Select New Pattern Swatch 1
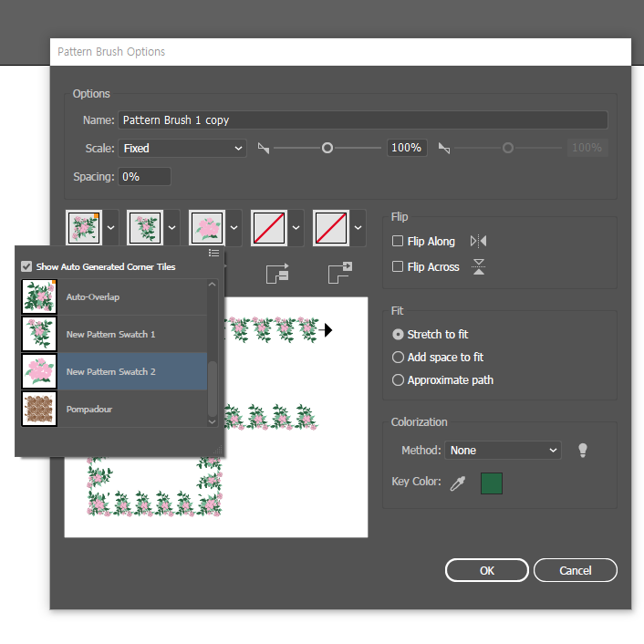The width and height of the screenshot is (644, 644). coord(114,335)
